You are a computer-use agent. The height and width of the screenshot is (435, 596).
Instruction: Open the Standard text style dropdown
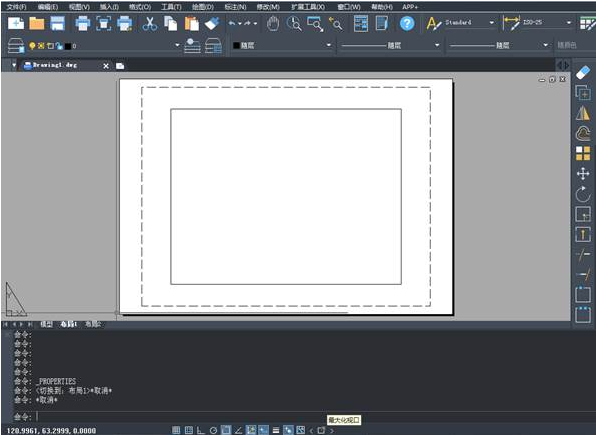coord(470,22)
